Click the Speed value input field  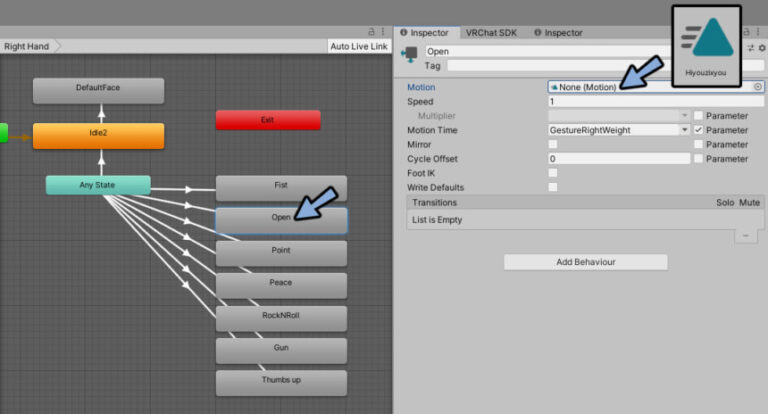[655, 101]
